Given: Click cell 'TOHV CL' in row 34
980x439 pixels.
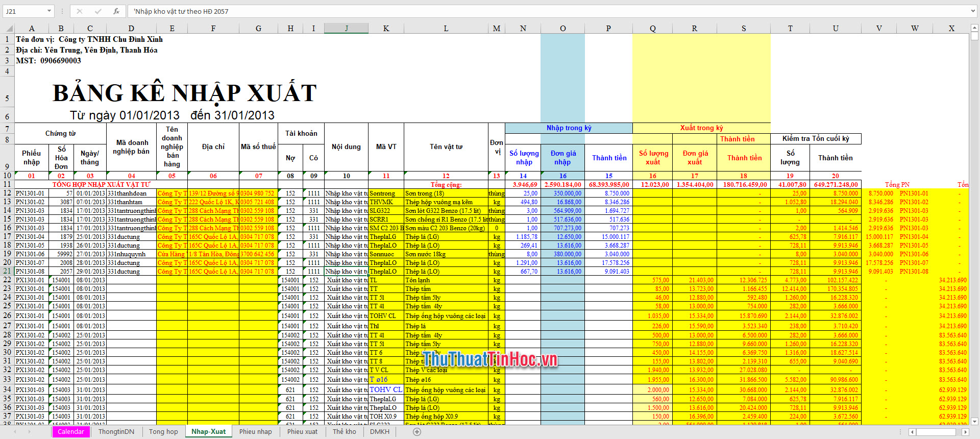Looking at the screenshot, I should pyautogui.click(x=386, y=390).
